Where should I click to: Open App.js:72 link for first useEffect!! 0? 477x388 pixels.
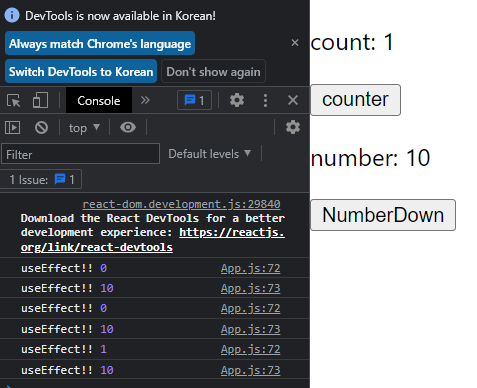tap(250, 268)
